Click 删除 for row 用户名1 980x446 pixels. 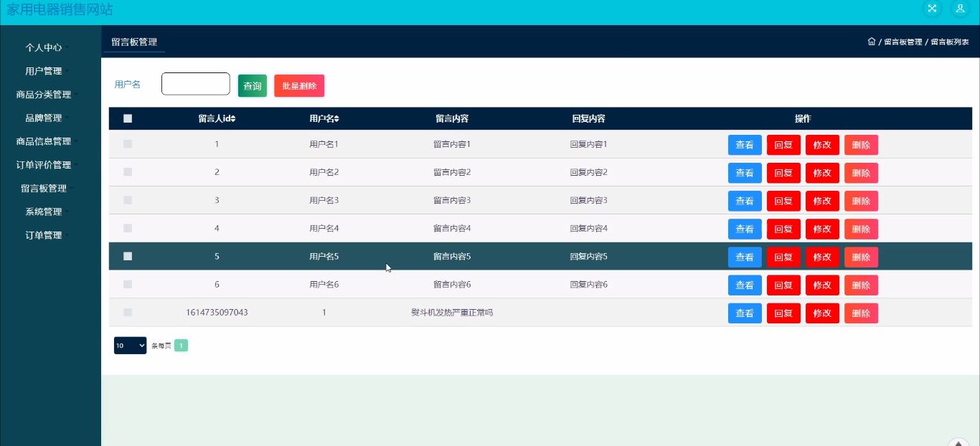861,145
